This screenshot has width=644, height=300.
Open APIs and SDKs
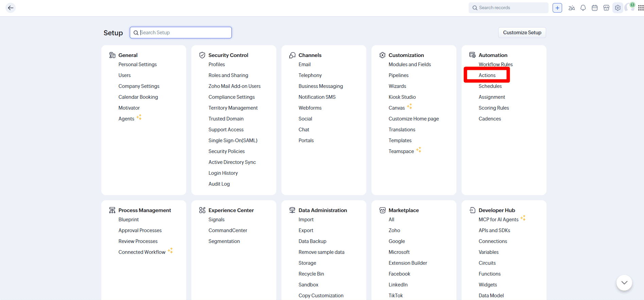pyautogui.click(x=494, y=230)
